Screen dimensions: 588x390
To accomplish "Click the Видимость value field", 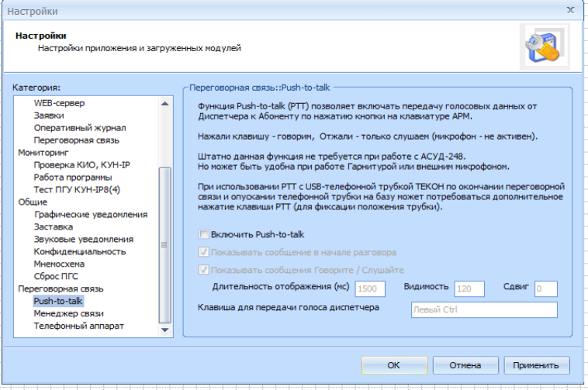I will pyautogui.click(x=469, y=288).
